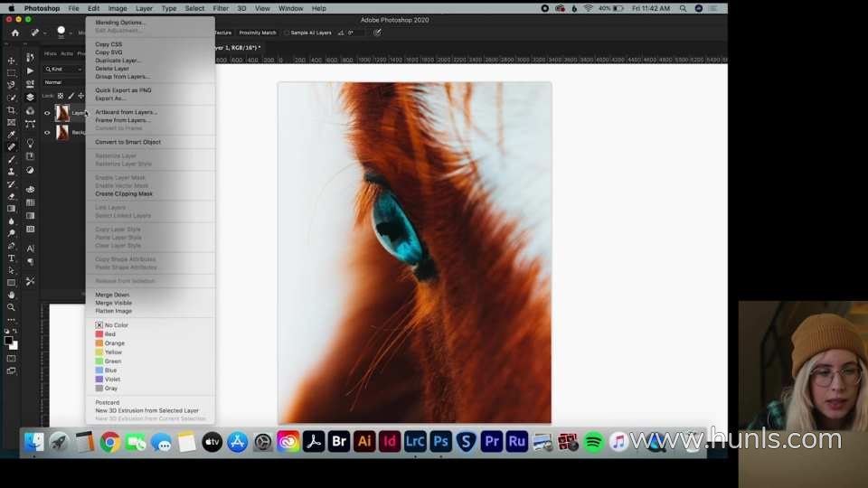Viewport: 868px width, 488px height.
Task: Open Spotify from the dock
Action: point(593,442)
